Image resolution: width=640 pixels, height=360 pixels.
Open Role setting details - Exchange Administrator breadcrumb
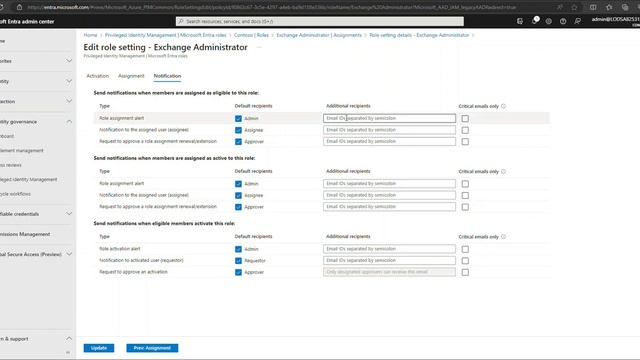coord(419,36)
